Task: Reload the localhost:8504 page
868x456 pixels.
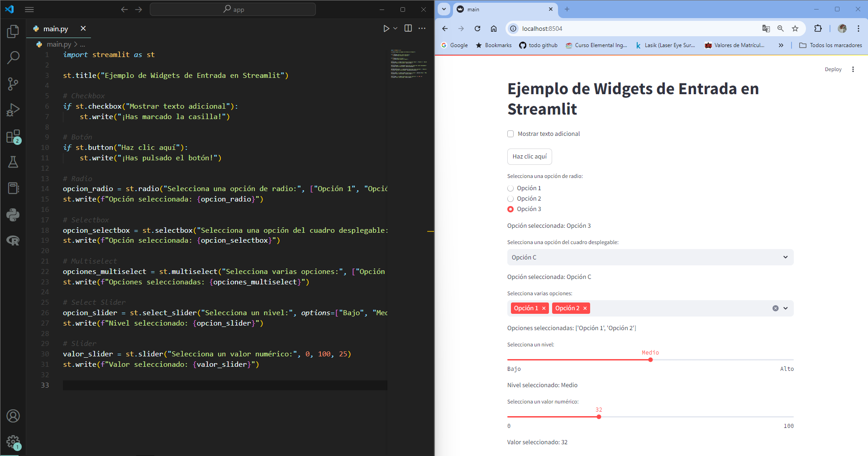Action: 477,29
